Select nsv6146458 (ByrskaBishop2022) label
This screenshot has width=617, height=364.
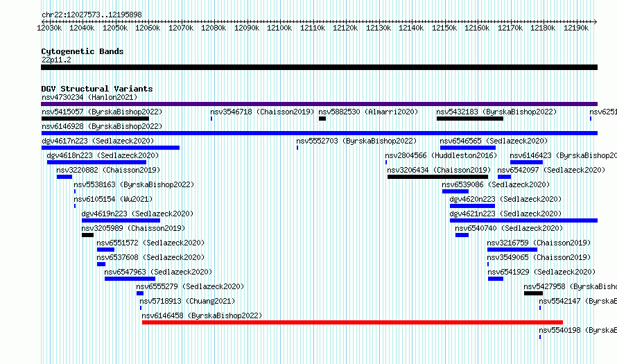(x=202, y=315)
